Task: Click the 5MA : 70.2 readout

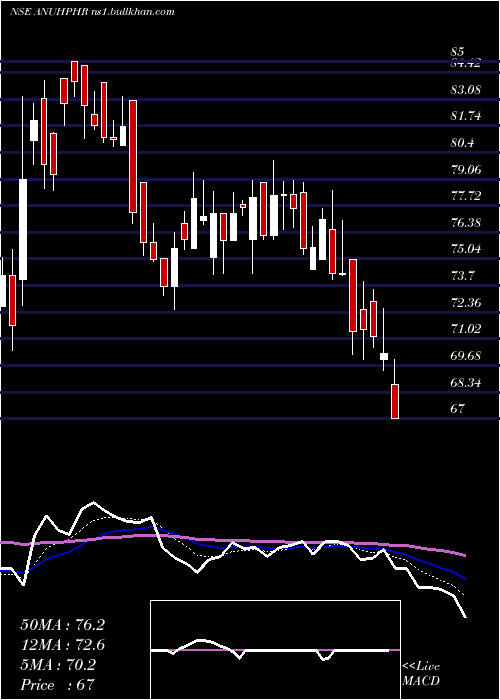Action: pyautogui.click(x=58, y=665)
